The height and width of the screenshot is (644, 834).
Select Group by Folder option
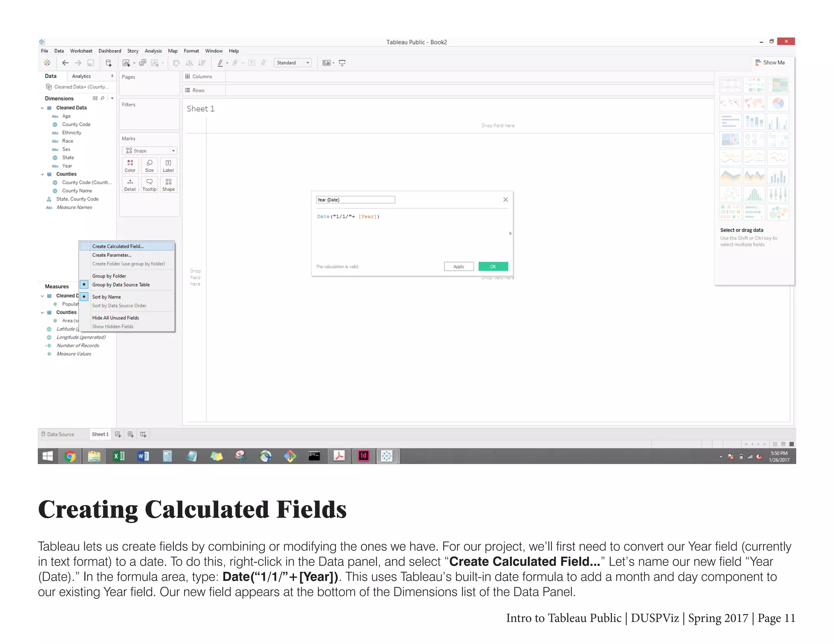coord(109,276)
